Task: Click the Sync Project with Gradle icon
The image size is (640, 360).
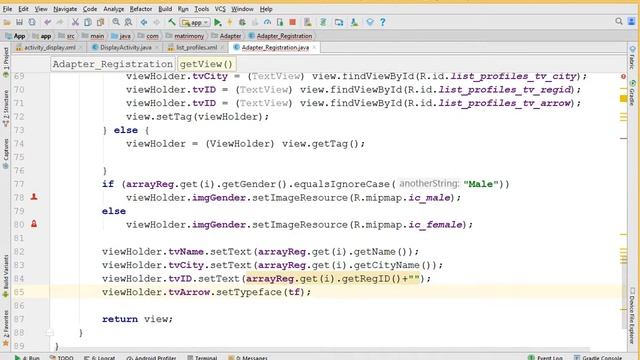Action: [x=323, y=22]
